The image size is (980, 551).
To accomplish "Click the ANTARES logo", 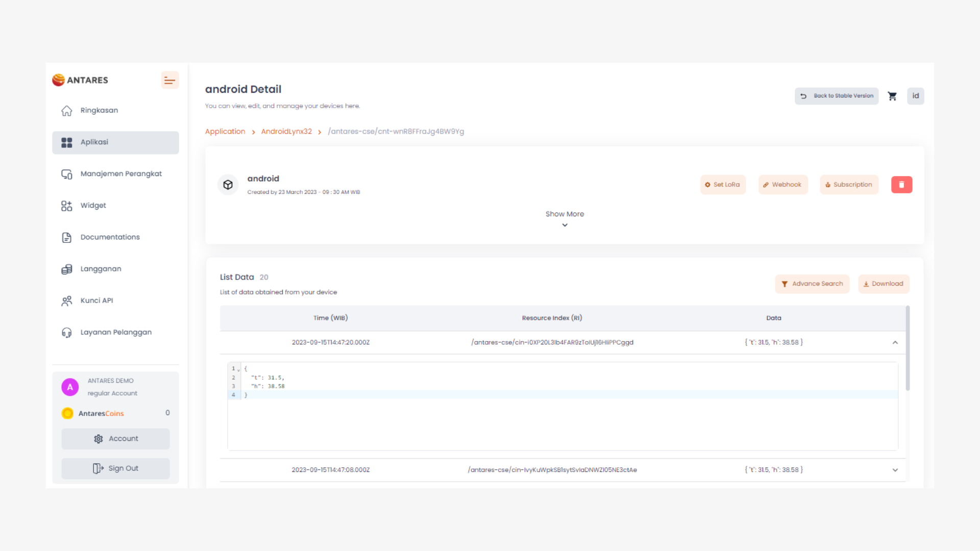I will click(80, 80).
